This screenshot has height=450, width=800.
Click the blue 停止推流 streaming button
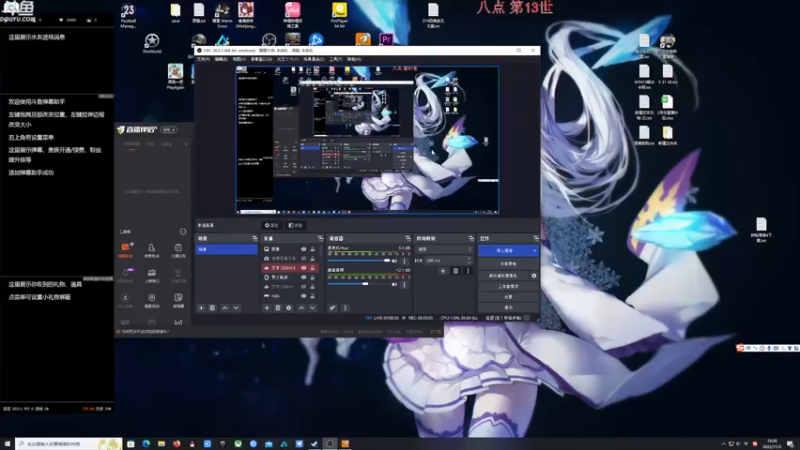504,251
